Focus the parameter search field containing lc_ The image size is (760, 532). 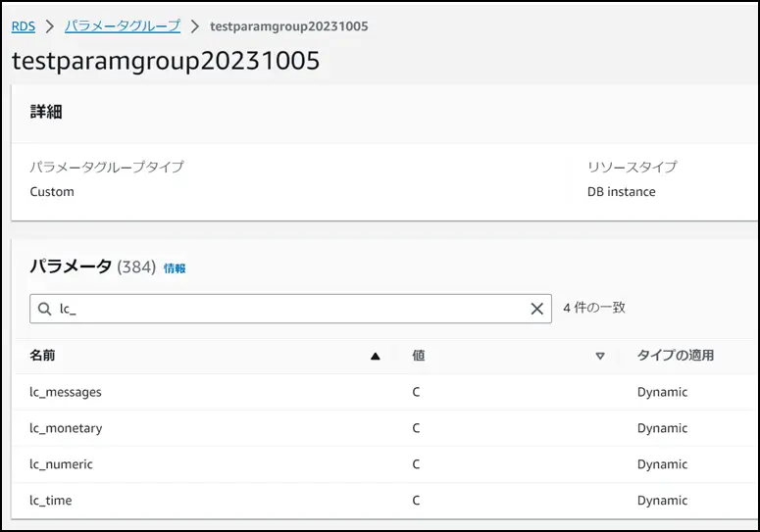(x=290, y=309)
